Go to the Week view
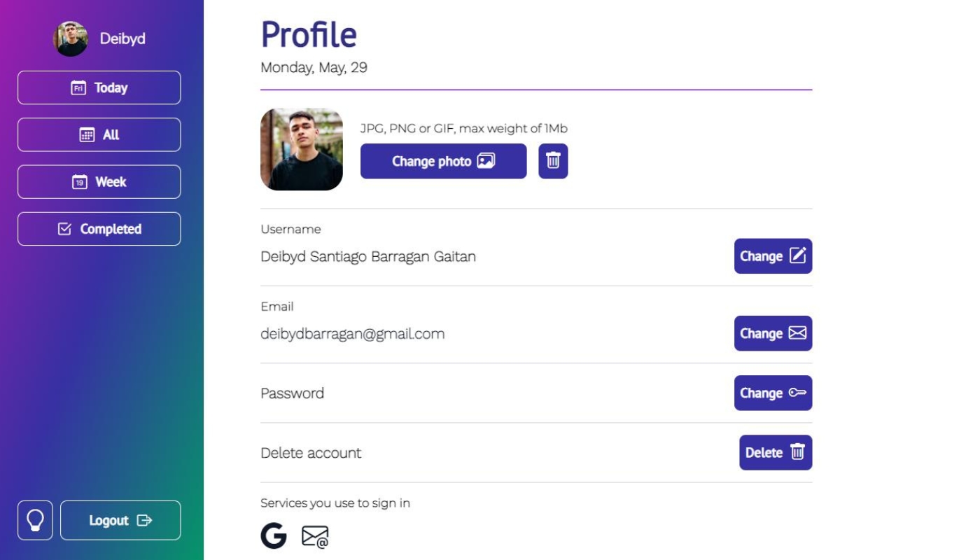Screen dimensions: 980x560 [x=99, y=182]
